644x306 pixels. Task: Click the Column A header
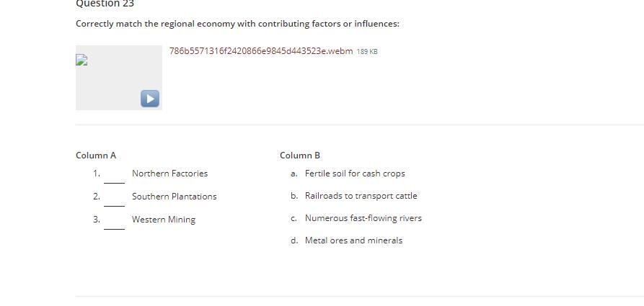(x=96, y=156)
